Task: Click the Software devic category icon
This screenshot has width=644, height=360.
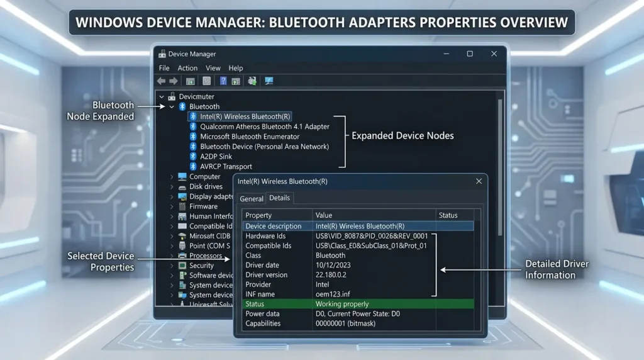Action: [x=182, y=275]
